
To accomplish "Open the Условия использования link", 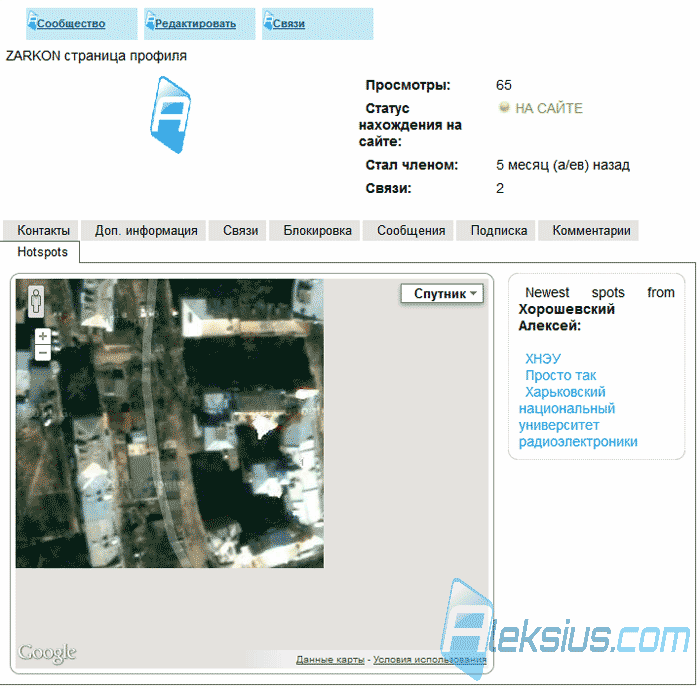I will [429, 659].
